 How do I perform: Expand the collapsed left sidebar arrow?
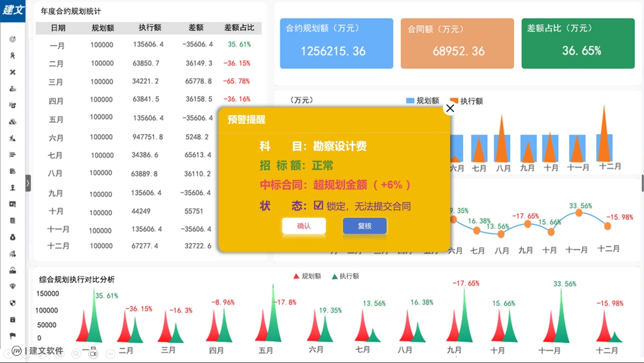[x=28, y=183]
